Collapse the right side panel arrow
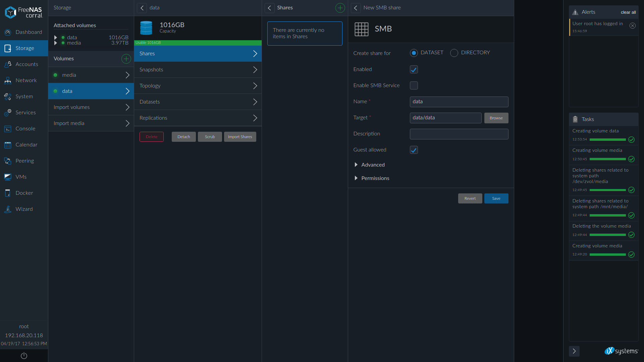The image size is (644, 362). point(574,351)
